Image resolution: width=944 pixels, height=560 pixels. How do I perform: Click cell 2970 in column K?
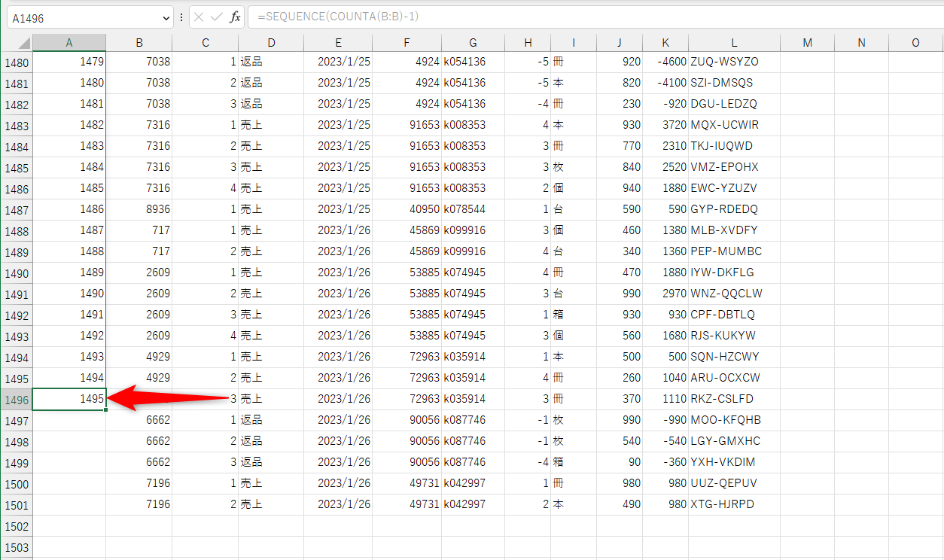click(665, 294)
